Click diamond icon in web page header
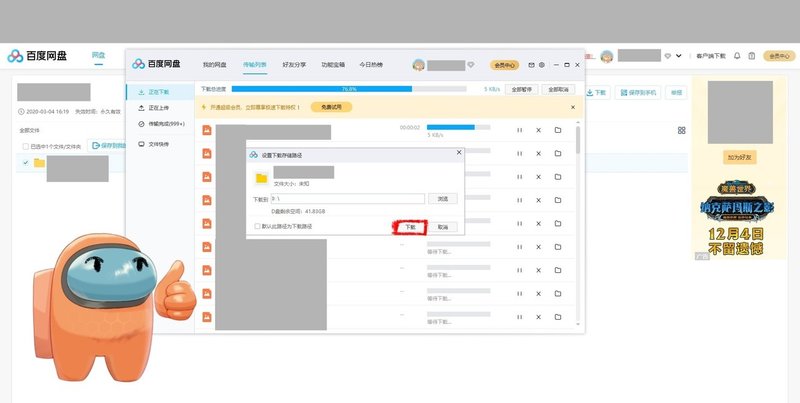The height and width of the screenshot is (403, 800). pyautogui.click(x=667, y=56)
